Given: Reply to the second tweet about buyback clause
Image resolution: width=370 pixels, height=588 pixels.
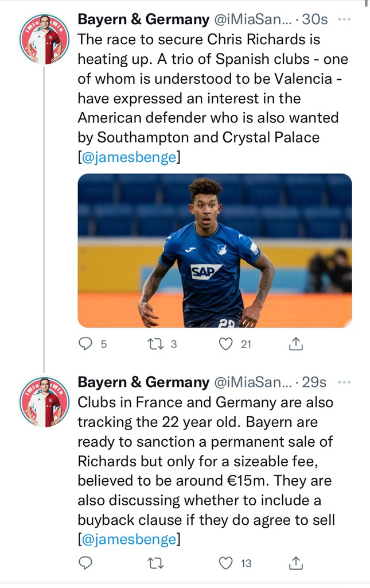Looking at the screenshot, I should pos(85,563).
